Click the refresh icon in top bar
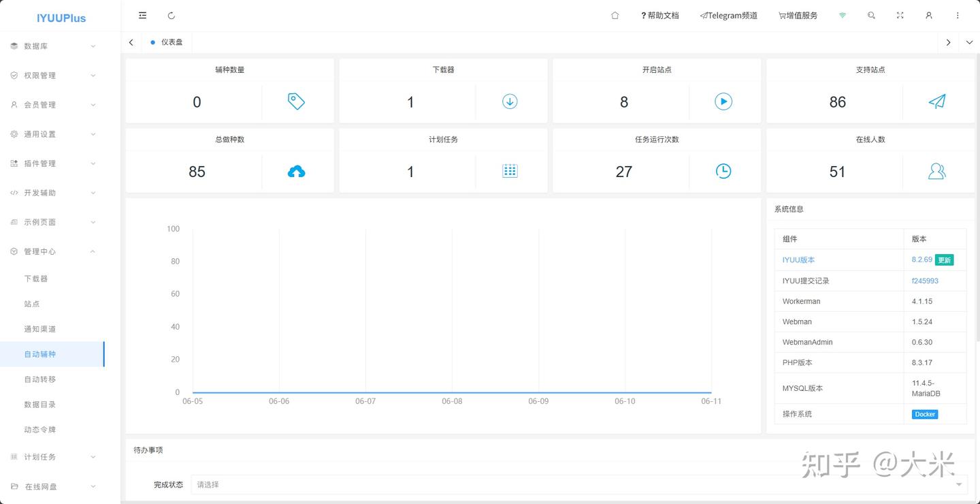The width and height of the screenshot is (980, 504). point(171,15)
